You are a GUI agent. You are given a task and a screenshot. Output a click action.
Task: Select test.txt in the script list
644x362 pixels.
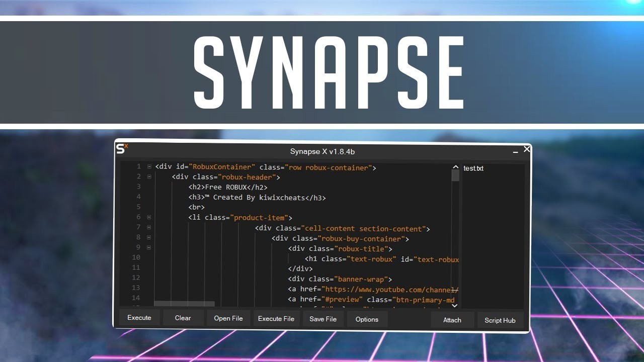(x=473, y=168)
